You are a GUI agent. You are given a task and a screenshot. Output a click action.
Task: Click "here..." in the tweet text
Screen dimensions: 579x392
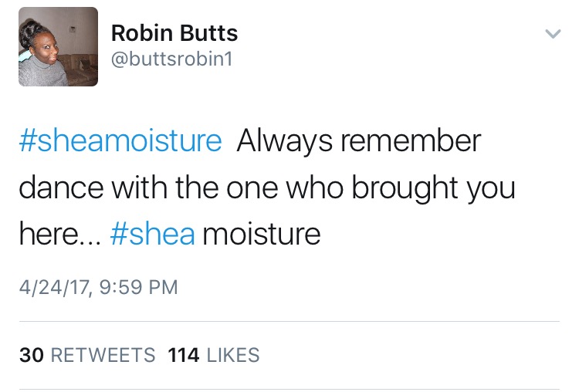coord(59,234)
